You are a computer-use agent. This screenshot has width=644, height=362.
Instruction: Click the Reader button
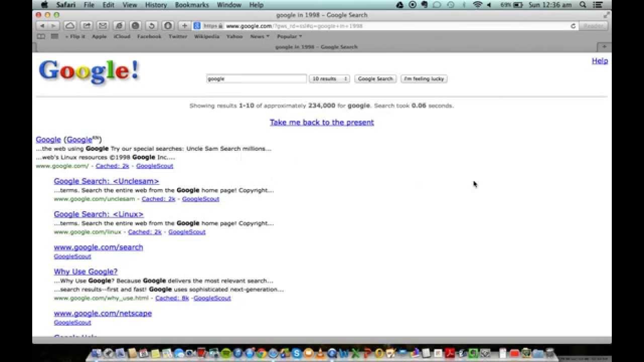tap(593, 26)
